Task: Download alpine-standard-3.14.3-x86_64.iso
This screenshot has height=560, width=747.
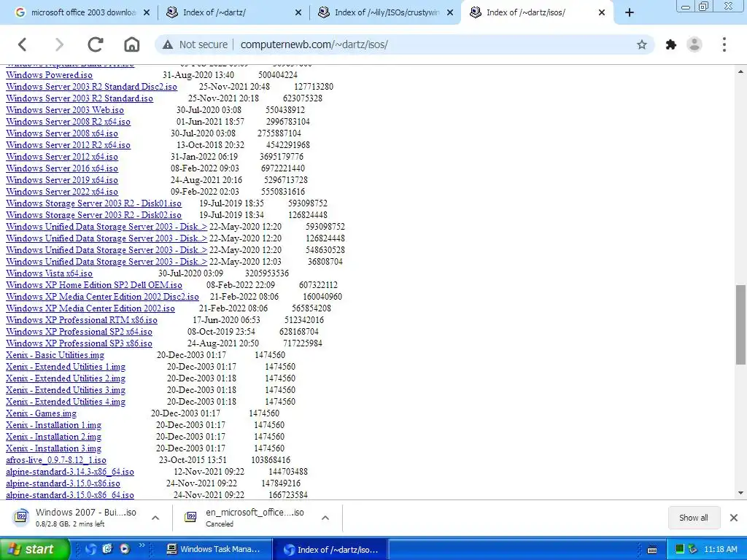Action: pos(69,472)
